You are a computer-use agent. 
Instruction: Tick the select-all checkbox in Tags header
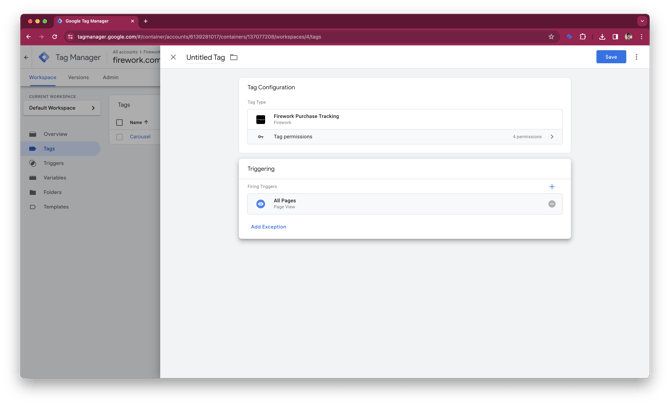point(119,122)
